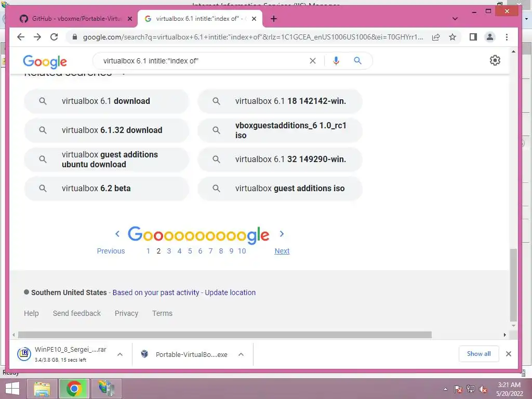Click the lock icon in the address bar
Screen dimensions: 532x399
75,37
